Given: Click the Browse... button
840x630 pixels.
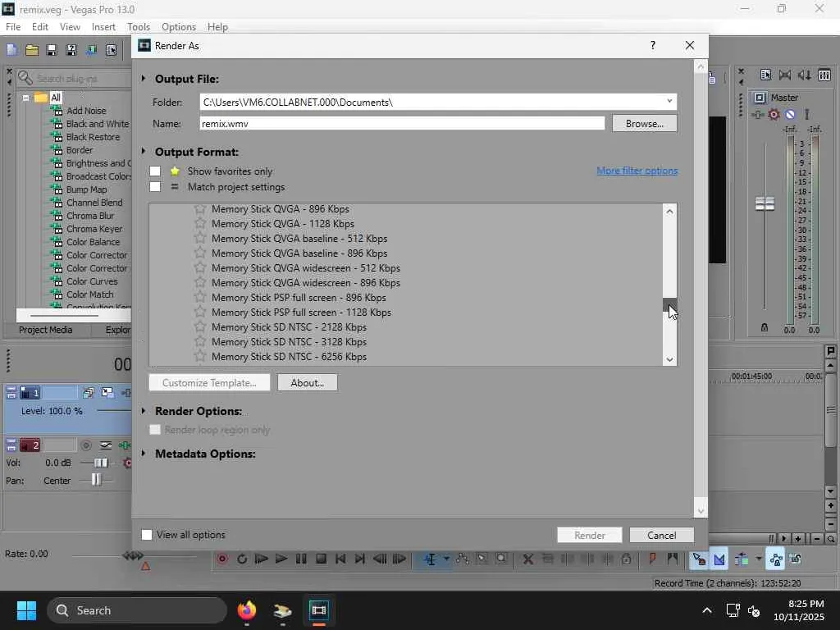Looking at the screenshot, I should 645,124.
